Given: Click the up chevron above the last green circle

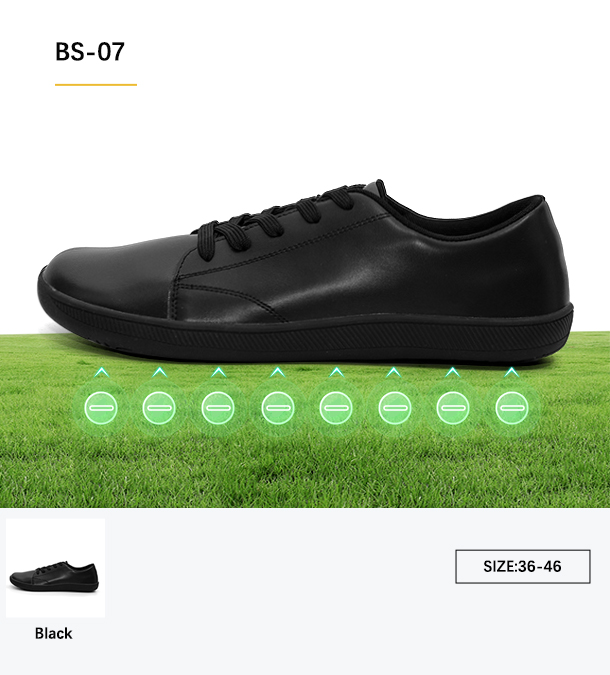Looking at the screenshot, I should point(512,372).
